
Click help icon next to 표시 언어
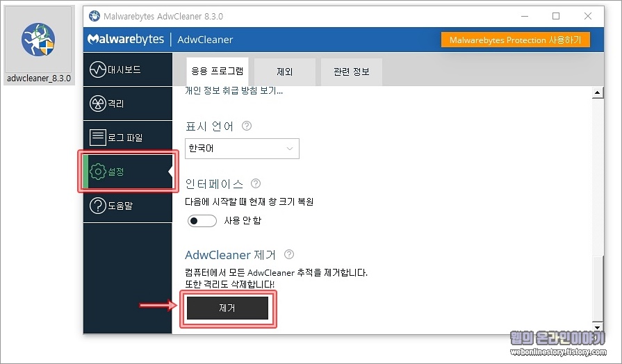[247, 126]
